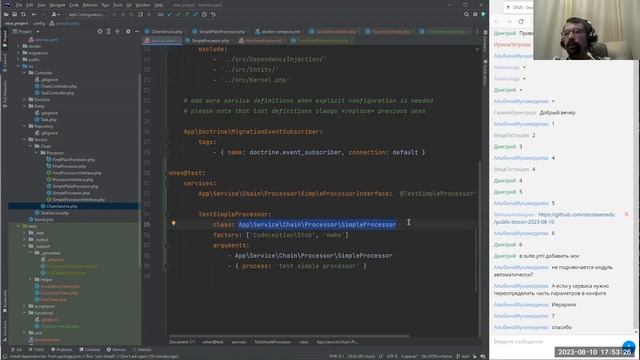This screenshot has width=640, height=360.
Task: Collapse the tests folder arrow
Action: tap(18, 226)
